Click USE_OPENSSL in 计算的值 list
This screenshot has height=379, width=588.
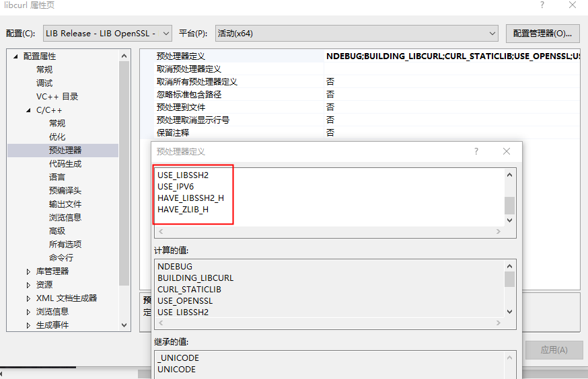185,301
